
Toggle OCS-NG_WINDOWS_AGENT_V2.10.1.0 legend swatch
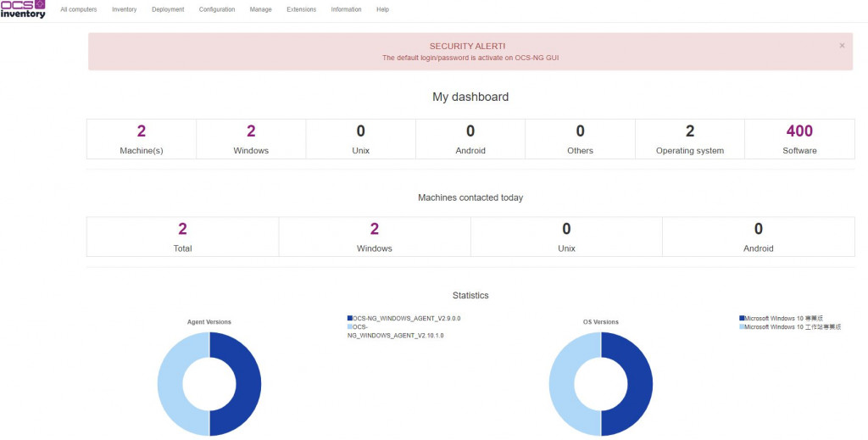pos(350,327)
